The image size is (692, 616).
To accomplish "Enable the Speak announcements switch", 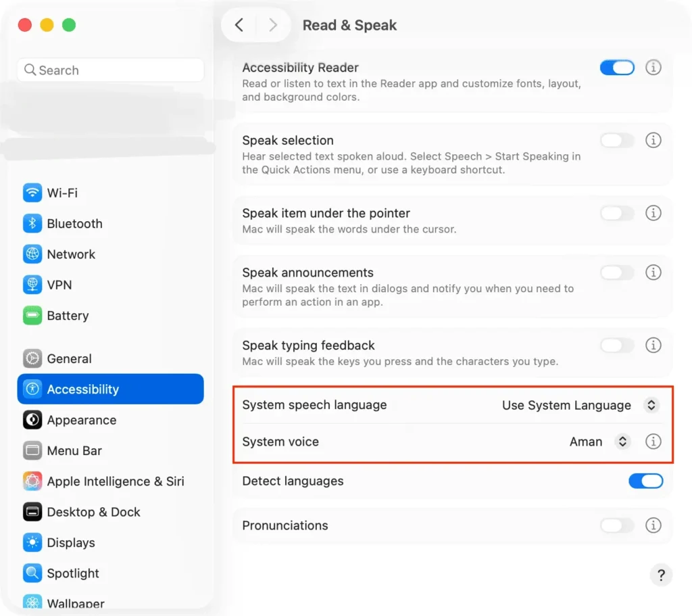I will coord(617,273).
